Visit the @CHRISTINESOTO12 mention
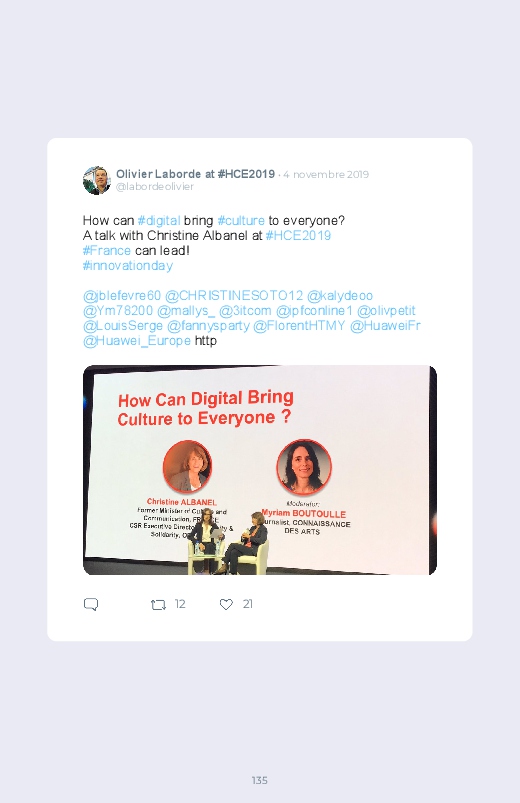The height and width of the screenshot is (803, 520). 234,295
